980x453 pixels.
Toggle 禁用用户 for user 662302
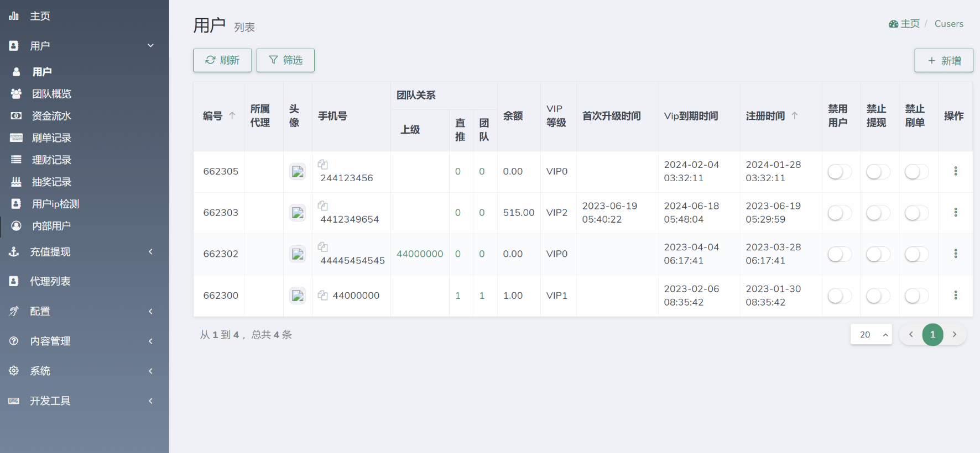(840, 254)
